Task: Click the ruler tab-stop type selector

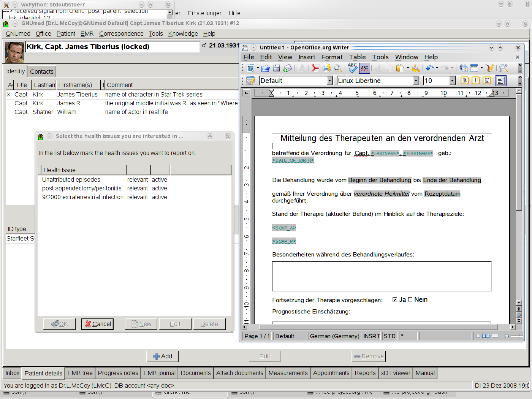Action: tap(246, 93)
